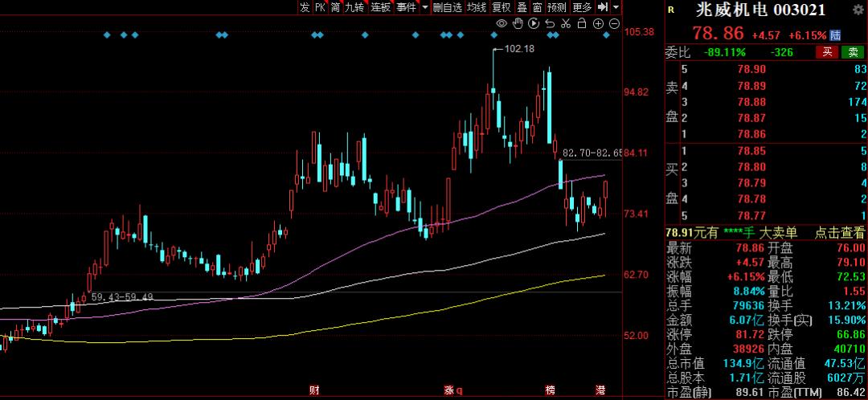Click the 金额 6.07亿 value
The width and height of the screenshot is (868, 400).
coord(747,320)
